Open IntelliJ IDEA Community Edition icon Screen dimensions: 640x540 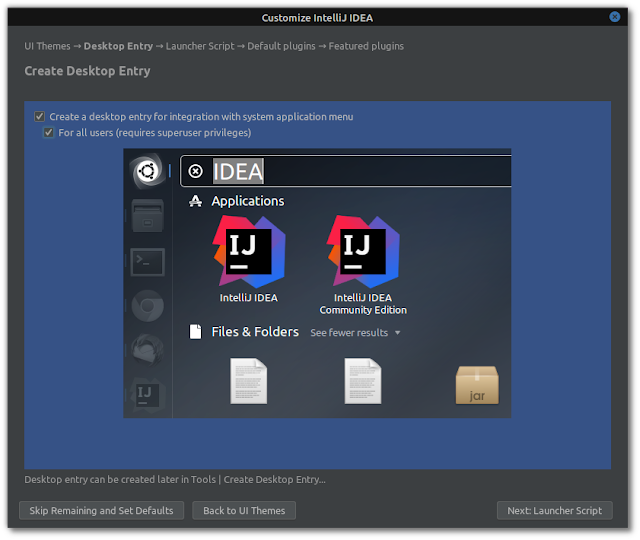click(363, 252)
